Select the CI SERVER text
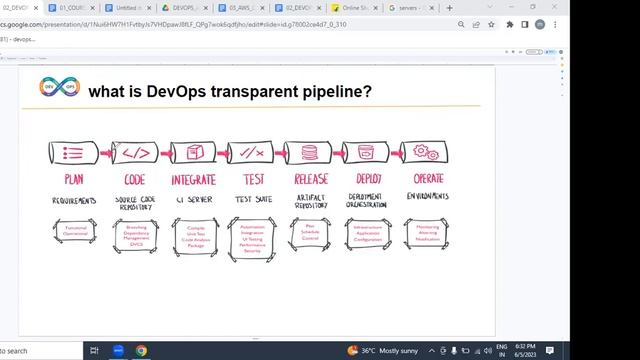Viewport: 640px width, 360px height. point(194,200)
